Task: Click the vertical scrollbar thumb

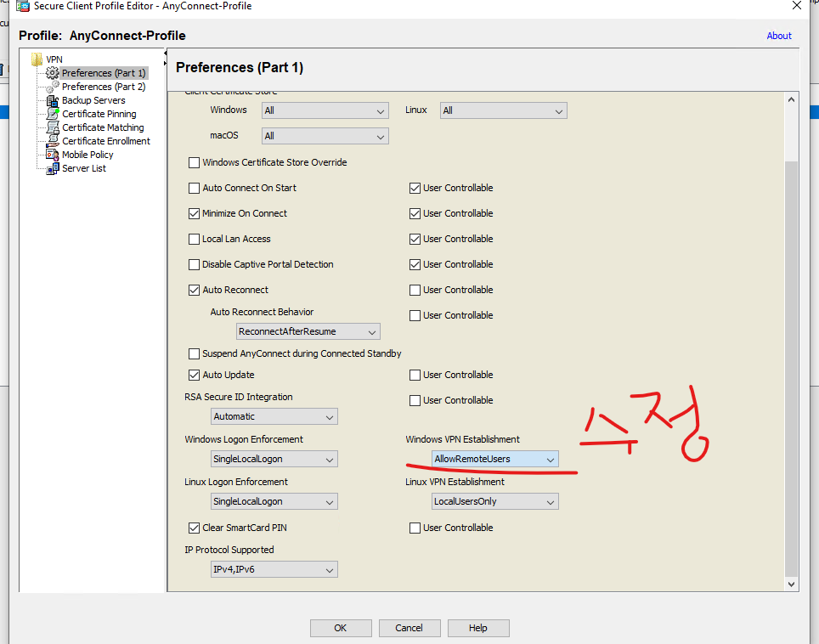Action: coord(791,370)
